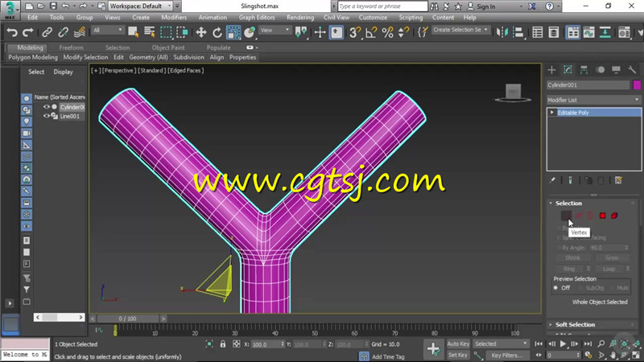
Task: Open the Hierarchy panel tab
Action: point(584,70)
